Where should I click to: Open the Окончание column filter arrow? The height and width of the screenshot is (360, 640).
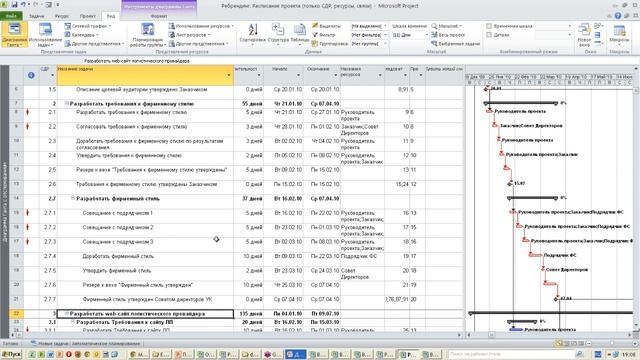[x=336, y=75]
